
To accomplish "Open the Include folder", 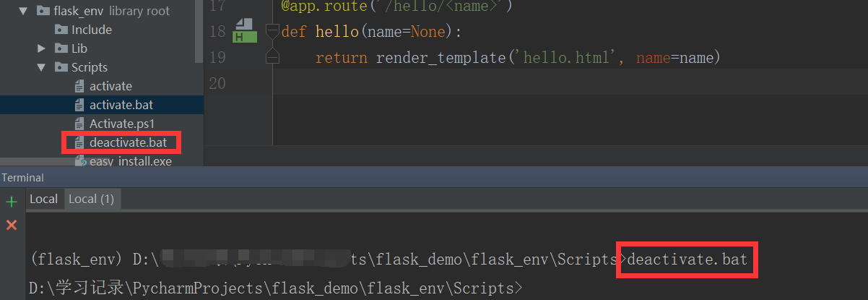I will [x=92, y=30].
